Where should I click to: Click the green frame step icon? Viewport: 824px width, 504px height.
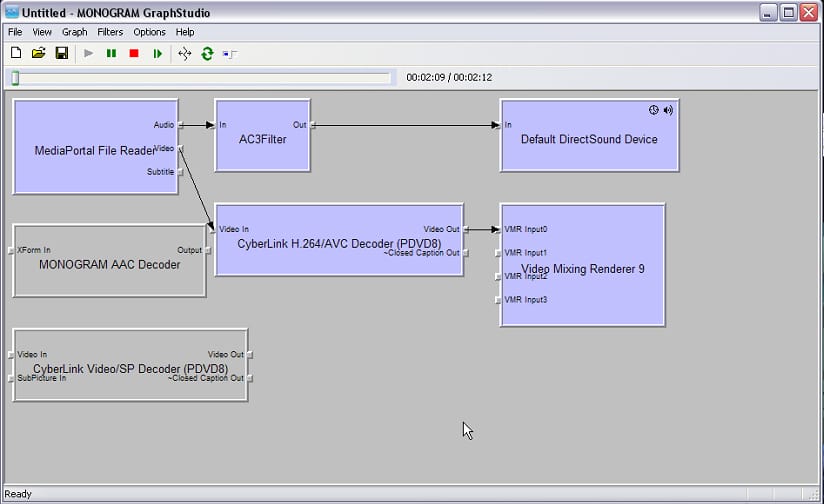coord(157,53)
